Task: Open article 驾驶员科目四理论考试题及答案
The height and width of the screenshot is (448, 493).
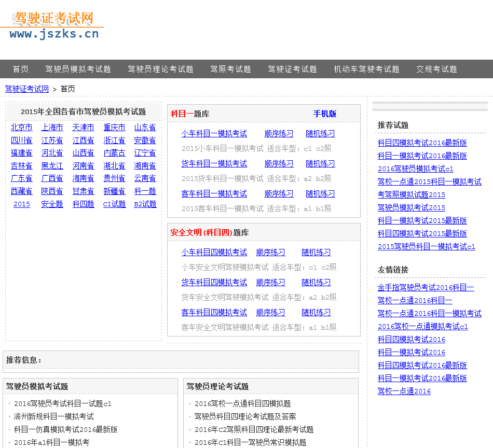Action: [245, 416]
